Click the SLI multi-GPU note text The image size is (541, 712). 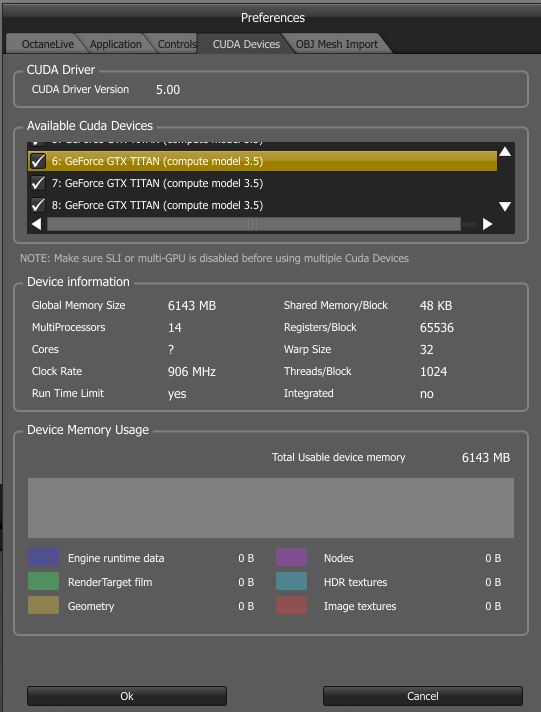coord(214,258)
